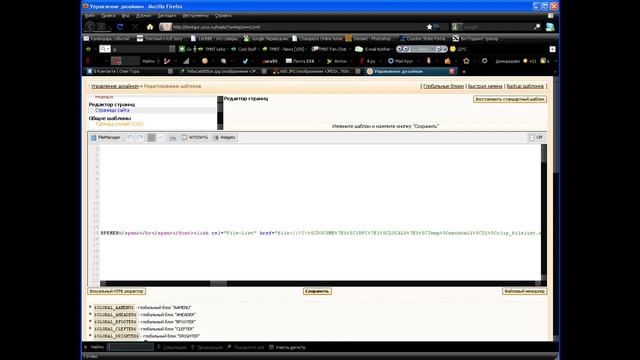The width and height of the screenshot is (640, 360).
Task: Open the Cool Stuff toolbar dropdown
Action: click(x=244, y=49)
